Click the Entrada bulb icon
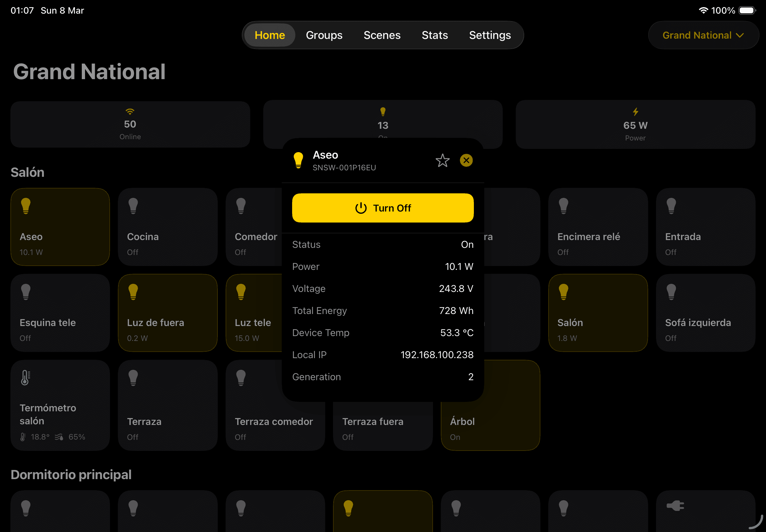 click(x=671, y=206)
